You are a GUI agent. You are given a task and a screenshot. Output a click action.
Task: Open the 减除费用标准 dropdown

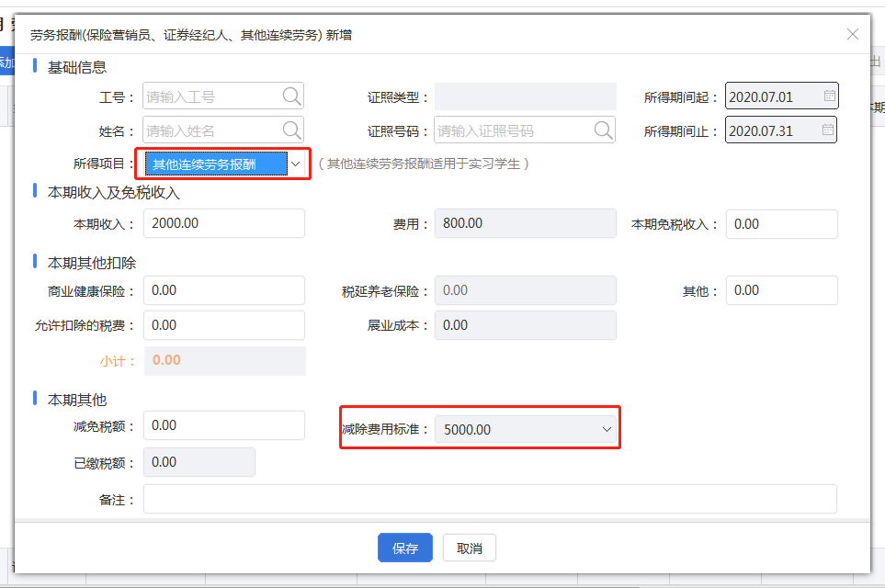point(526,429)
